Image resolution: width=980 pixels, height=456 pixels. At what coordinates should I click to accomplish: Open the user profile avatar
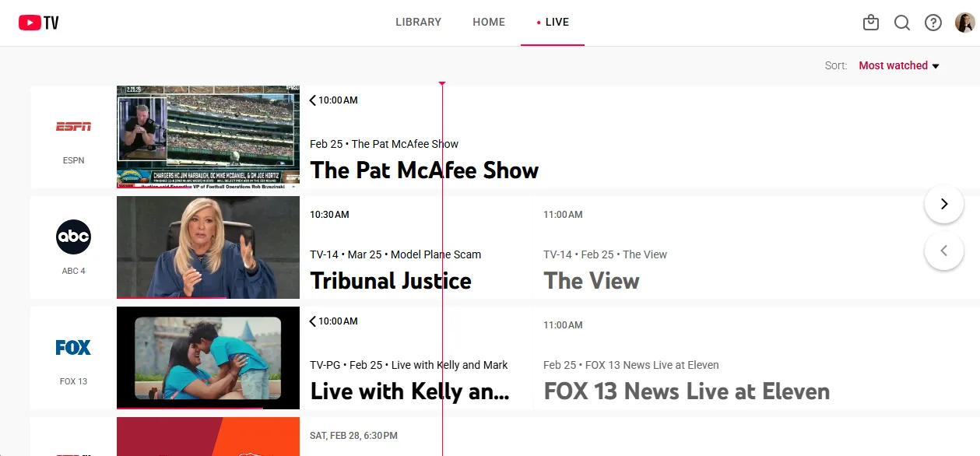964,23
